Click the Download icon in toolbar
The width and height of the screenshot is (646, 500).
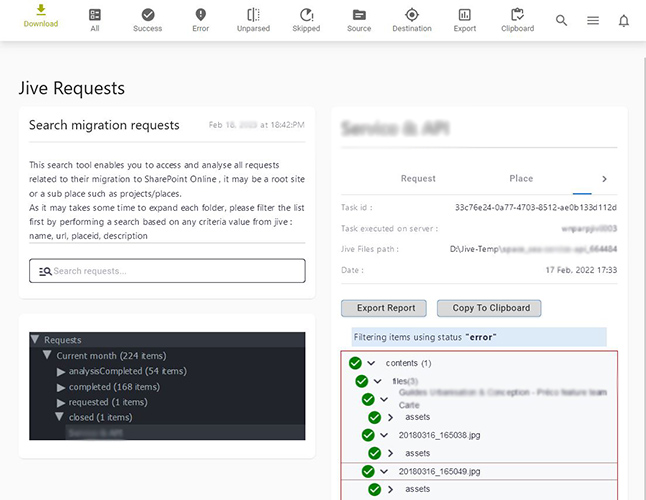pyautogui.click(x=41, y=12)
